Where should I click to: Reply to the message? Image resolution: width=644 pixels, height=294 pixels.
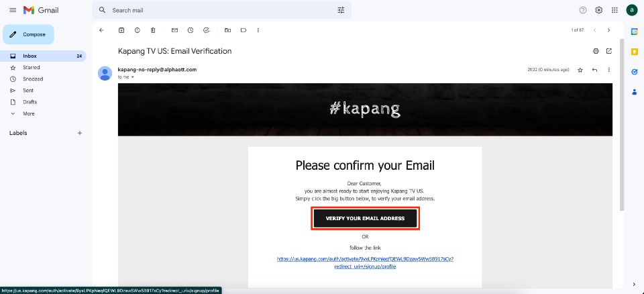[x=594, y=70]
